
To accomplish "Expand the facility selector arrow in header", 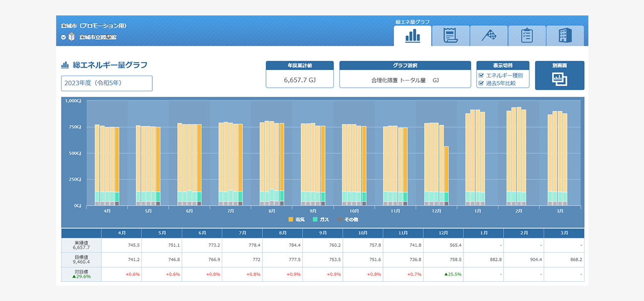I will tap(64, 37).
